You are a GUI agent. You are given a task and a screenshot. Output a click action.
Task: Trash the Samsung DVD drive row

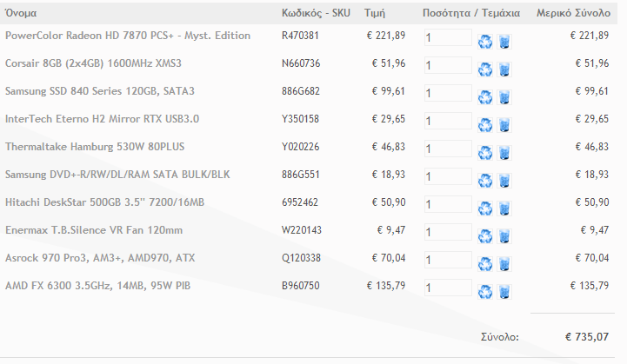click(x=504, y=181)
